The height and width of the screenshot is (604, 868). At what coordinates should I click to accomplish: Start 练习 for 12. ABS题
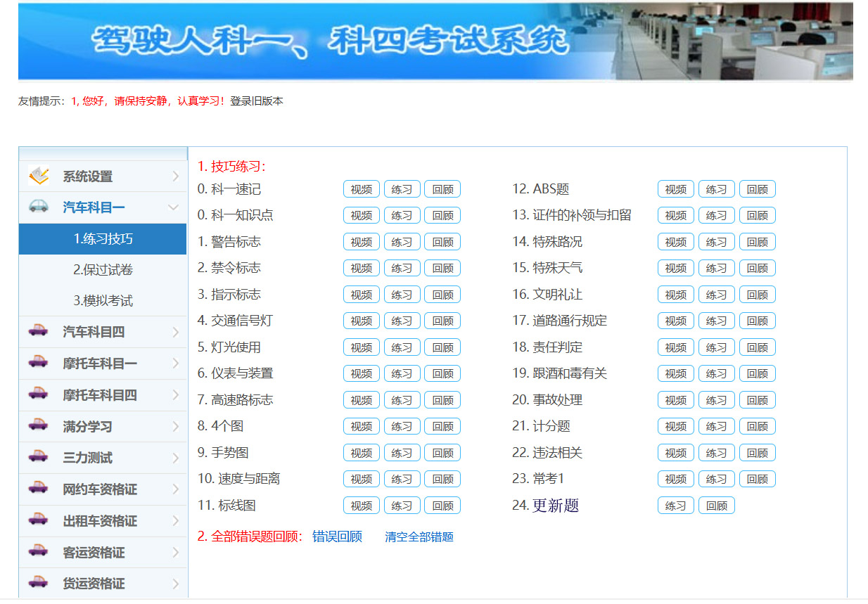pos(716,189)
